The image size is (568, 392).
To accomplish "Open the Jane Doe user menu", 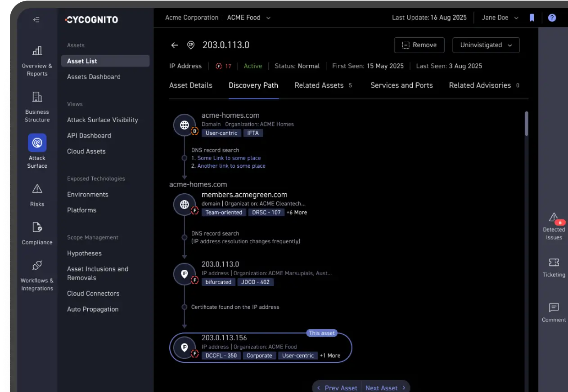I will click(x=500, y=18).
